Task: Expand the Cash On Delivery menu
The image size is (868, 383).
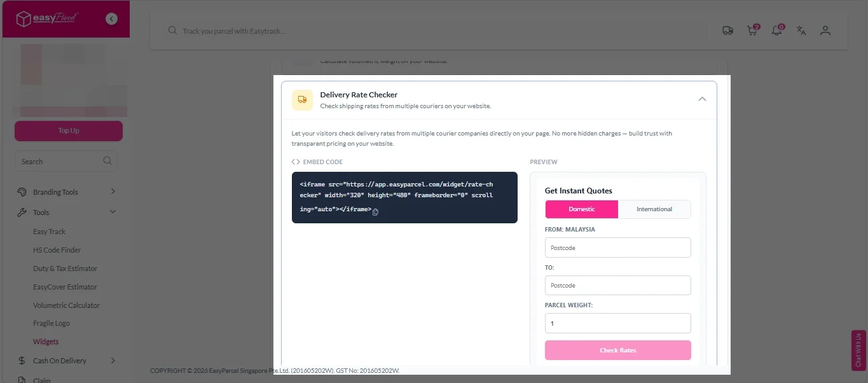Action: pyautogui.click(x=113, y=361)
